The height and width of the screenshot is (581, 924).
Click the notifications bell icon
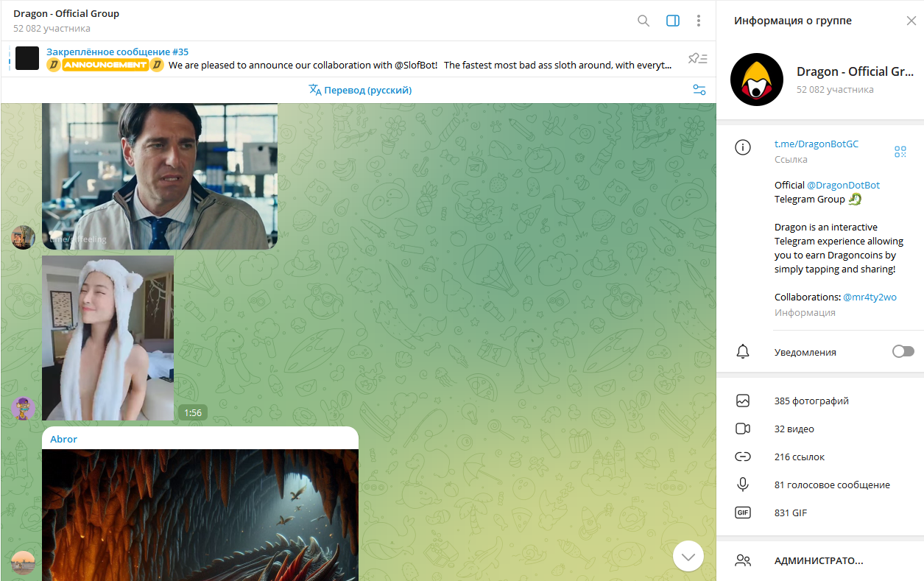pyautogui.click(x=743, y=352)
